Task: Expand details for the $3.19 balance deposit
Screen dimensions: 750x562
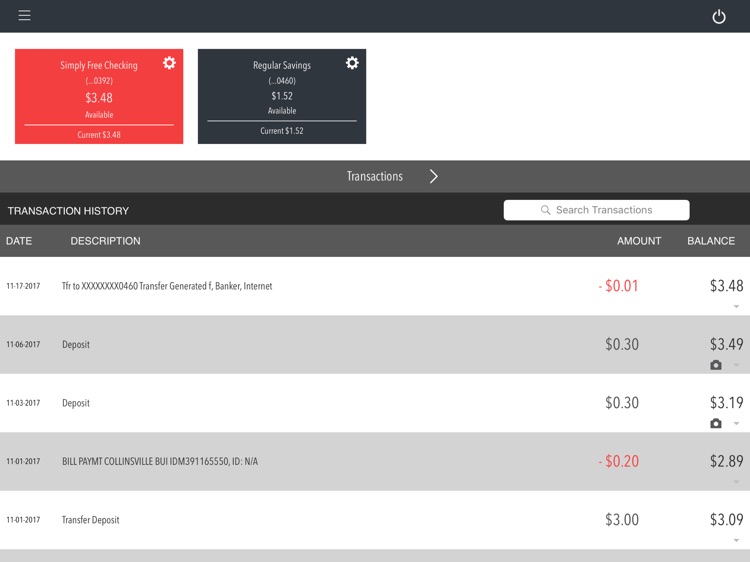Action: (737, 423)
